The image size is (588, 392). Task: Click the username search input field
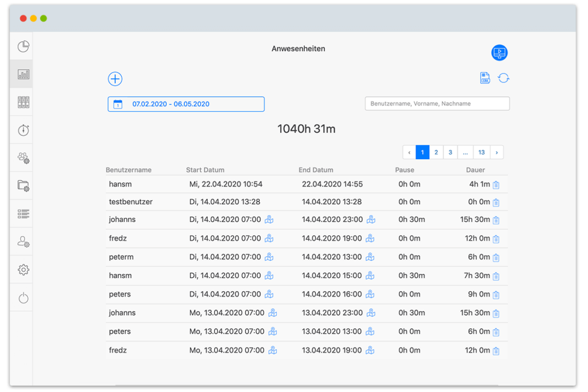pos(437,104)
